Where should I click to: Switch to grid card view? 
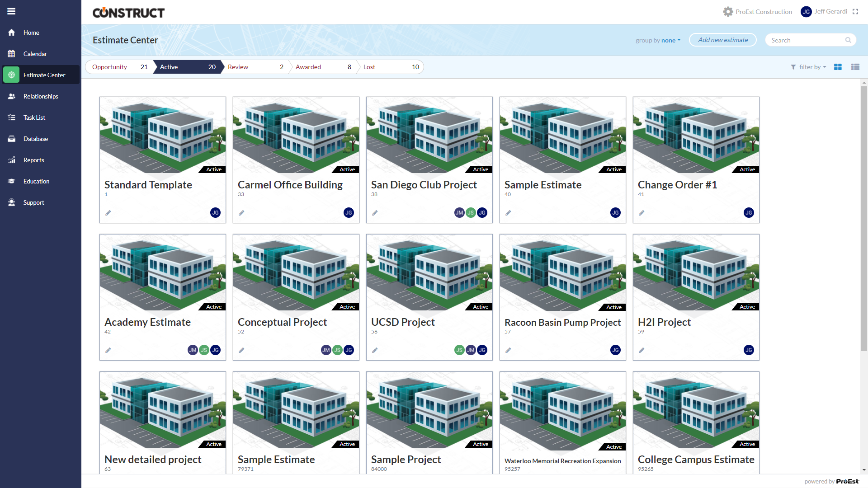pos(838,67)
